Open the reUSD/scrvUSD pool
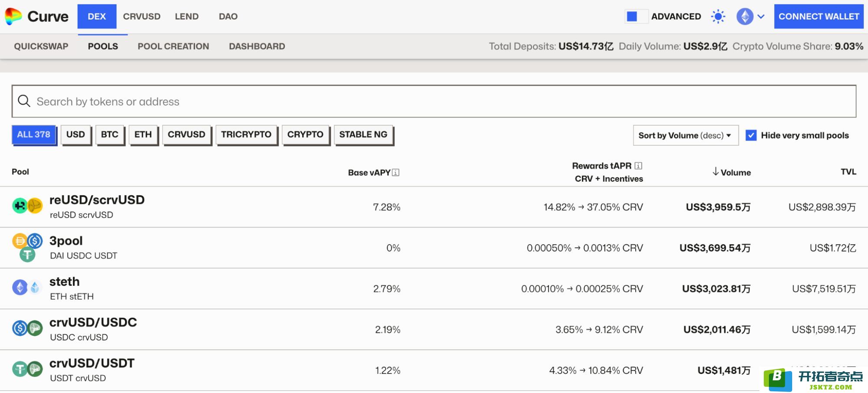868x393 pixels. click(x=434, y=207)
